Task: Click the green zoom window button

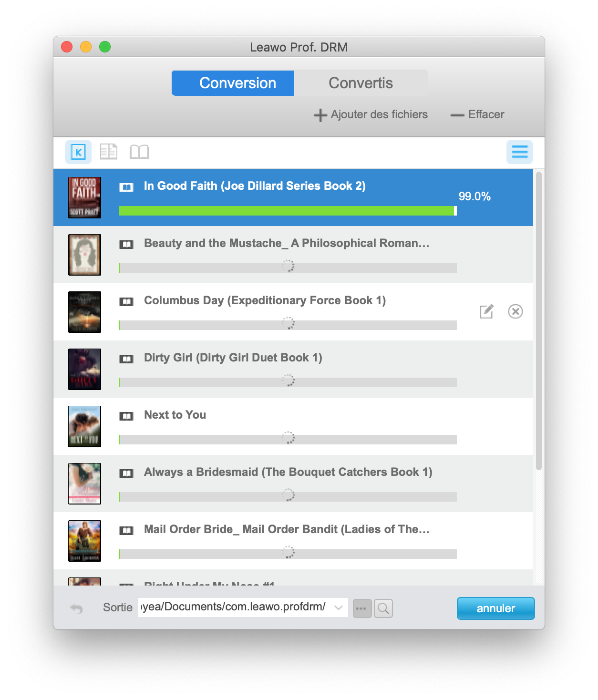Action: 105,47
